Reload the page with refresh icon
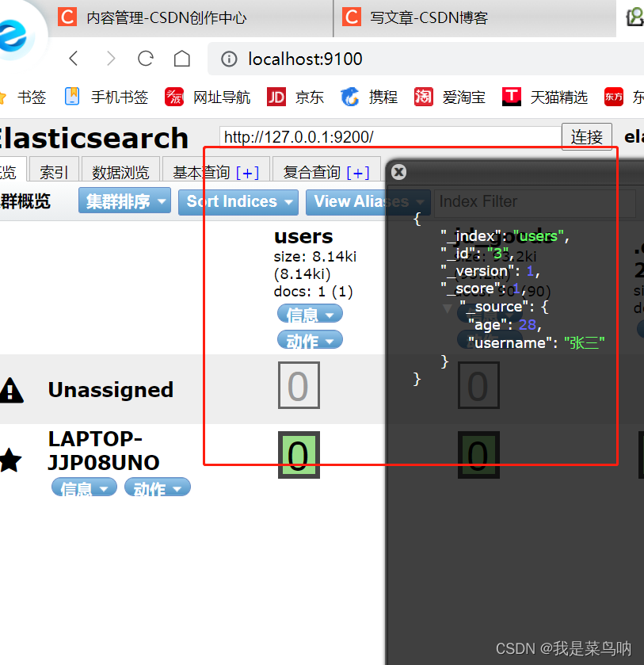Viewport: 644px width, 665px height. pos(146,59)
